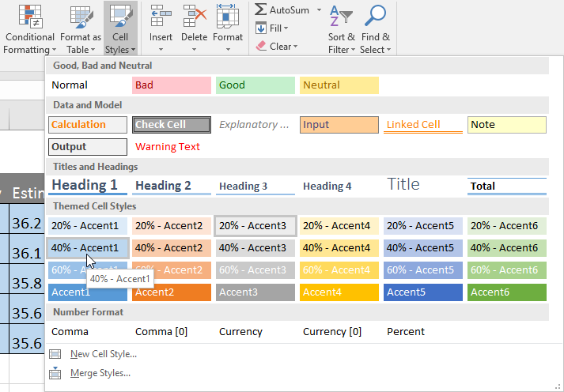Click the Delete cells icon
The width and height of the screenshot is (564, 392).
point(194,17)
